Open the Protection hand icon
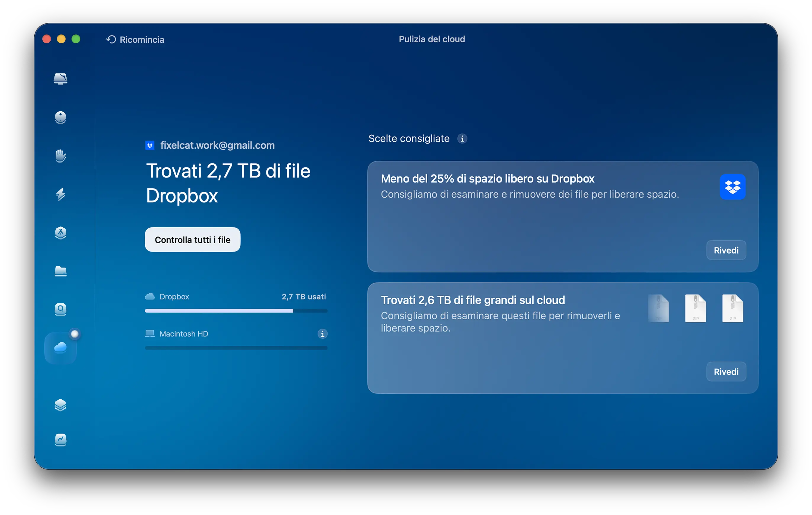Screen dimensions: 812x515 point(60,156)
